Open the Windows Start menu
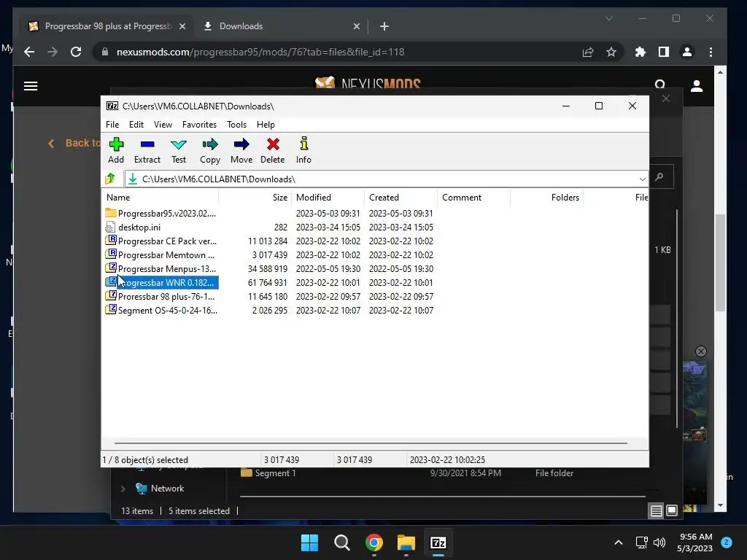The height and width of the screenshot is (560, 747). (309, 542)
